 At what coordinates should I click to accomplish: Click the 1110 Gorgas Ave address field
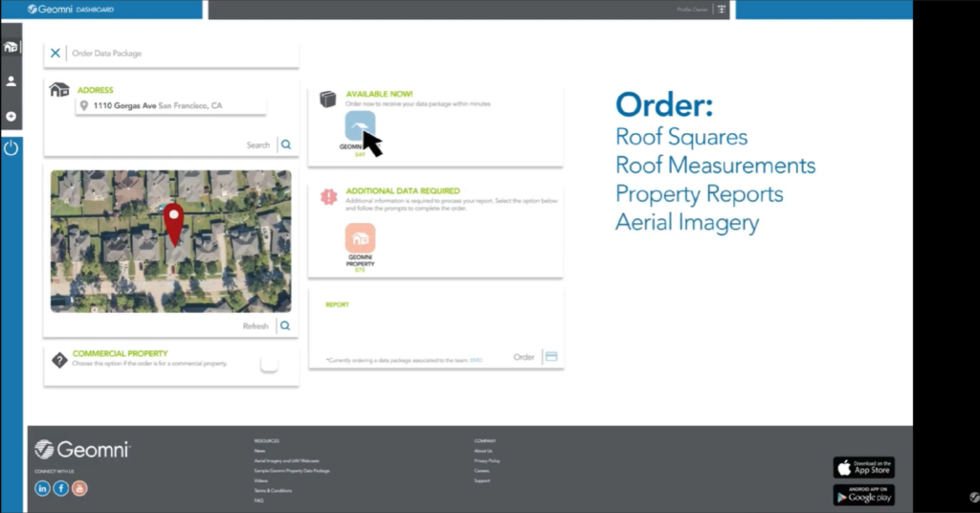pos(170,105)
